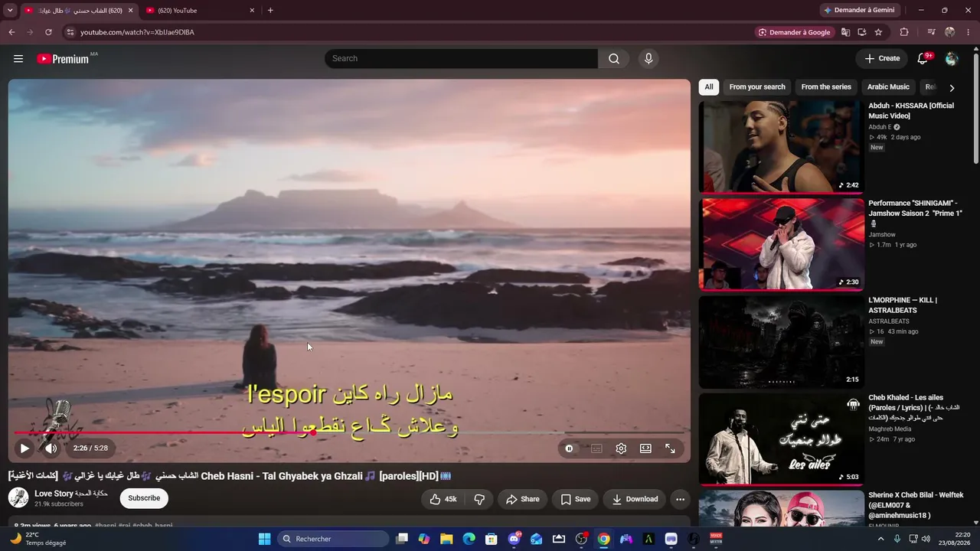980x551 pixels.
Task: Download the video
Action: (x=635, y=499)
